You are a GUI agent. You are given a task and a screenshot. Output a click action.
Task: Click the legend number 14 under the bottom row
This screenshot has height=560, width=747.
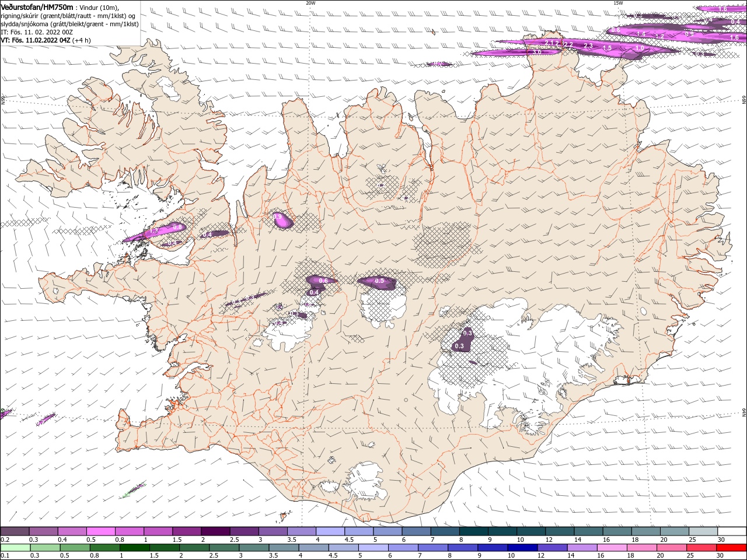pyautogui.click(x=570, y=556)
